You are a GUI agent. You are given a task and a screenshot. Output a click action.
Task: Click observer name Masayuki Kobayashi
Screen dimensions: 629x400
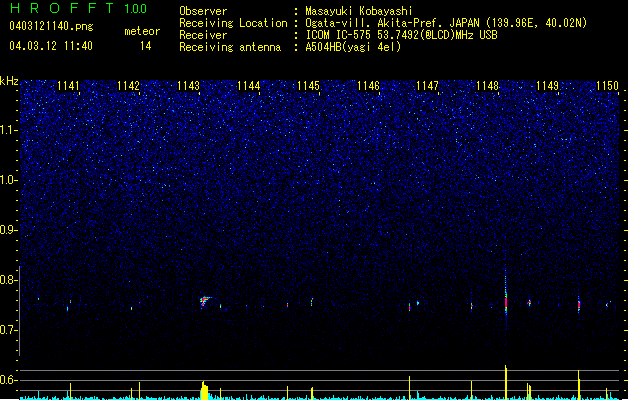click(359, 11)
